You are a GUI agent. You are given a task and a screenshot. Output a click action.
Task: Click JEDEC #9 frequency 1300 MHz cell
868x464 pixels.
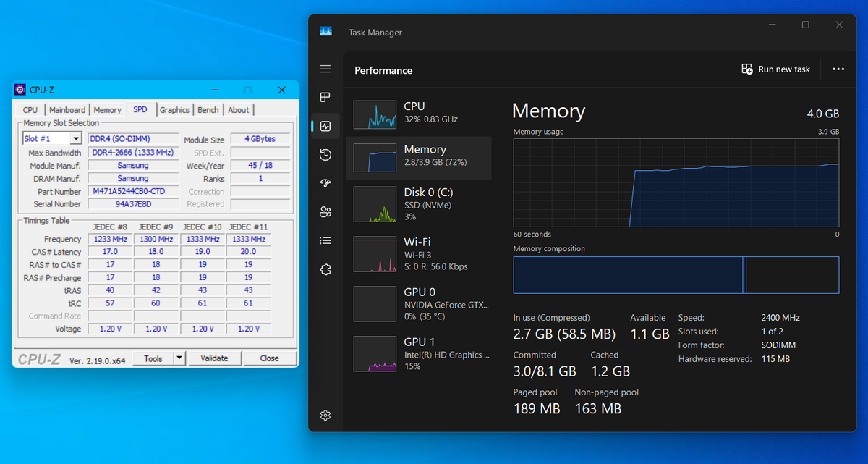point(156,239)
